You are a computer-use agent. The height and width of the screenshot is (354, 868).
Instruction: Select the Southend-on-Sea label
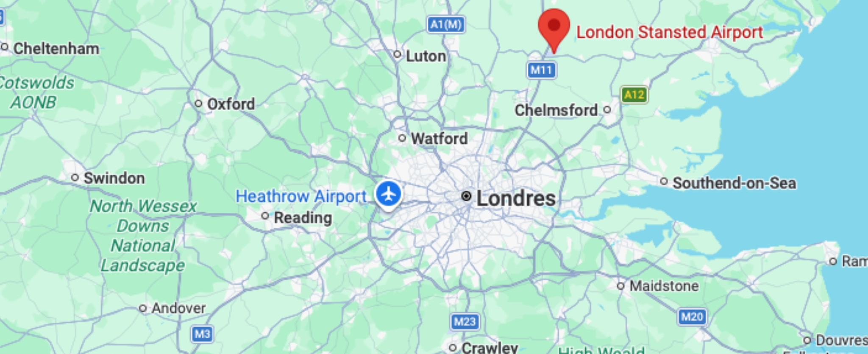tap(734, 183)
